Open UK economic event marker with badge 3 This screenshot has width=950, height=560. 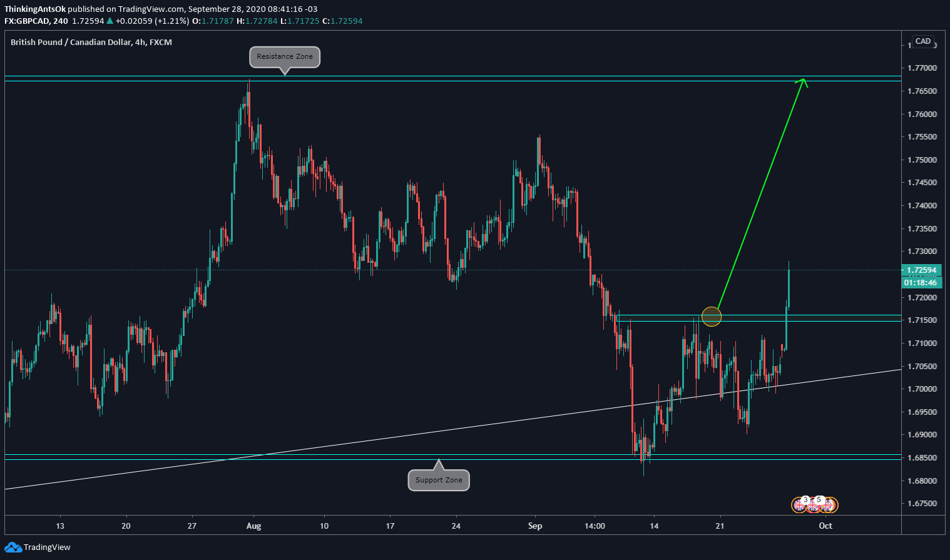(x=800, y=504)
